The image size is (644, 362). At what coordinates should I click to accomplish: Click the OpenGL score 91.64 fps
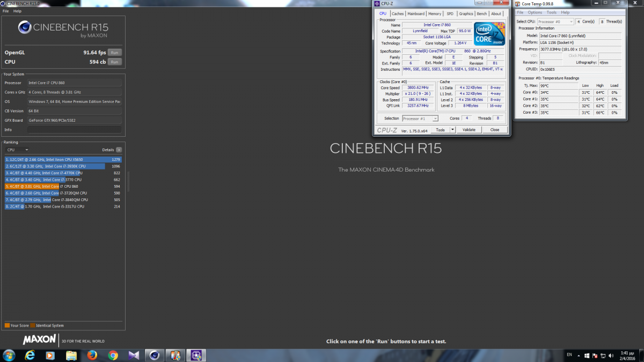click(x=94, y=53)
